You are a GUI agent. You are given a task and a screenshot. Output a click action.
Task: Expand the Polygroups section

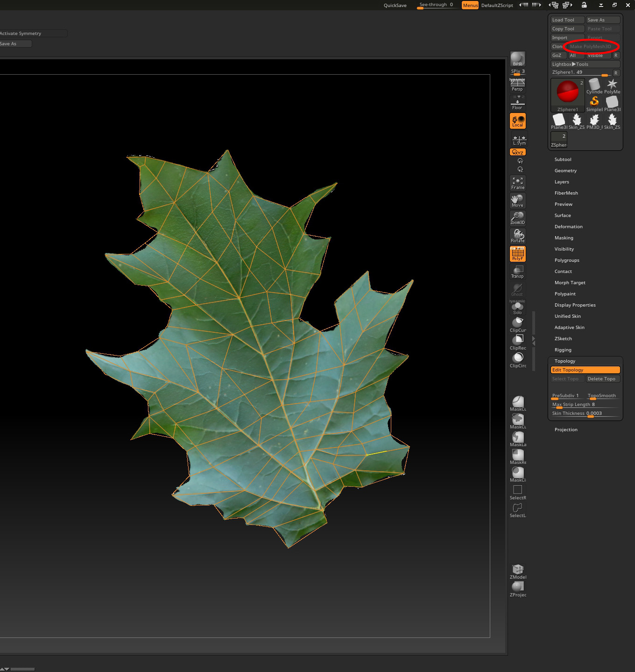pyautogui.click(x=567, y=260)
